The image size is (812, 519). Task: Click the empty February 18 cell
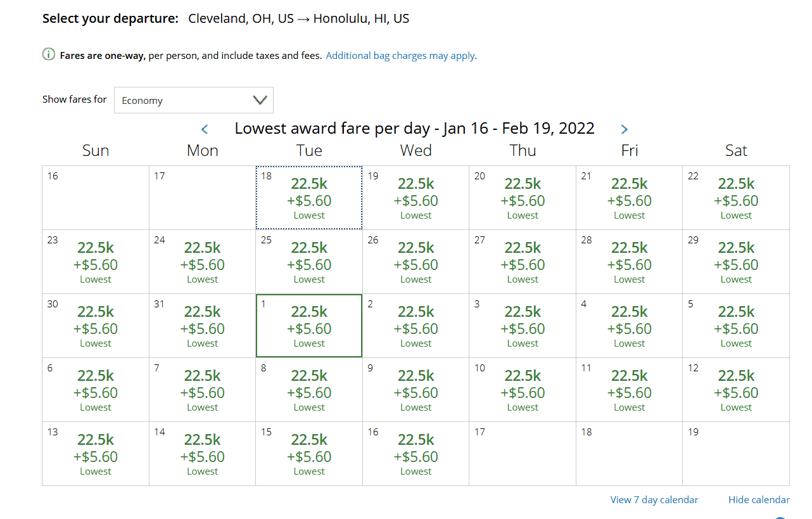630,454
